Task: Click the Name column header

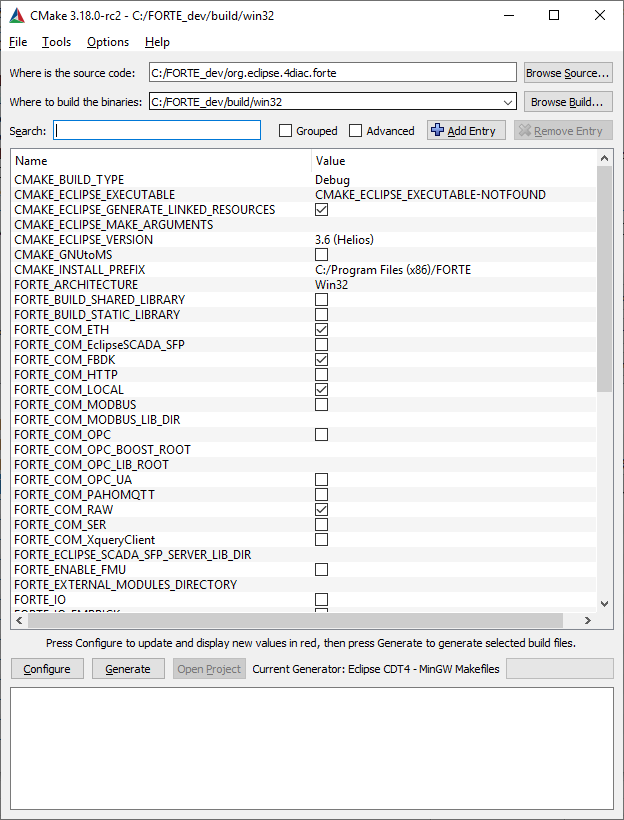Action: (x=161, y=161)
